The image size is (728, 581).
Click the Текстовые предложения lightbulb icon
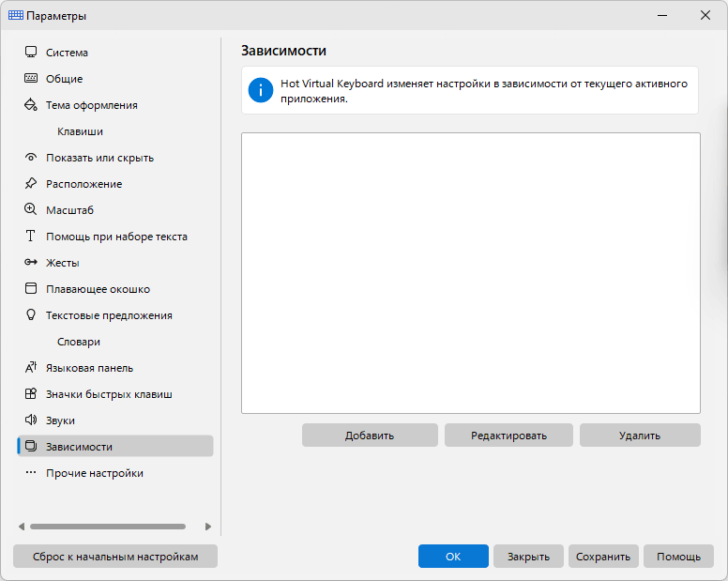tap(31, 314)
